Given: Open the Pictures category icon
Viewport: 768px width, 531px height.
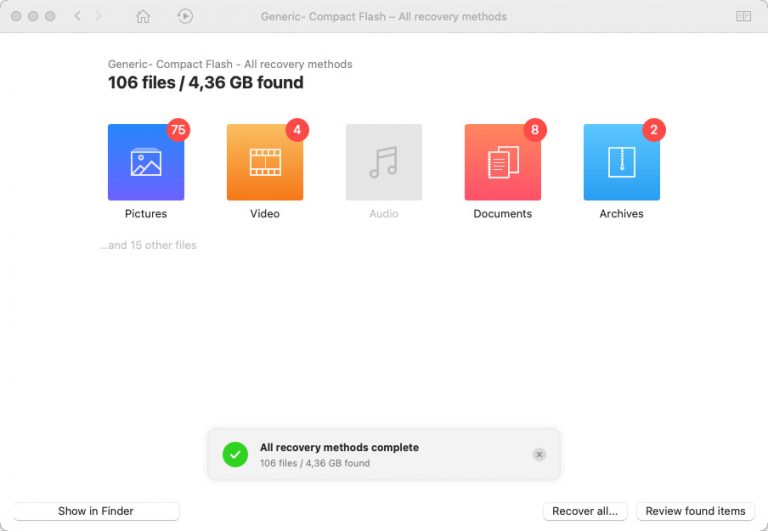Looking at the screenshot, I should (146, 162).
